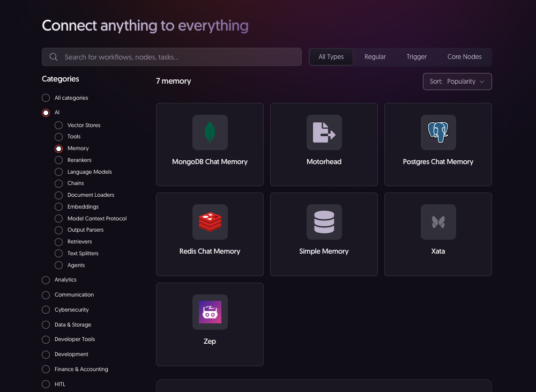This screenshot has height=392, width=536.
Task: Open the MongoDB Chat Memory title link
Action: (x=210, y=162)
